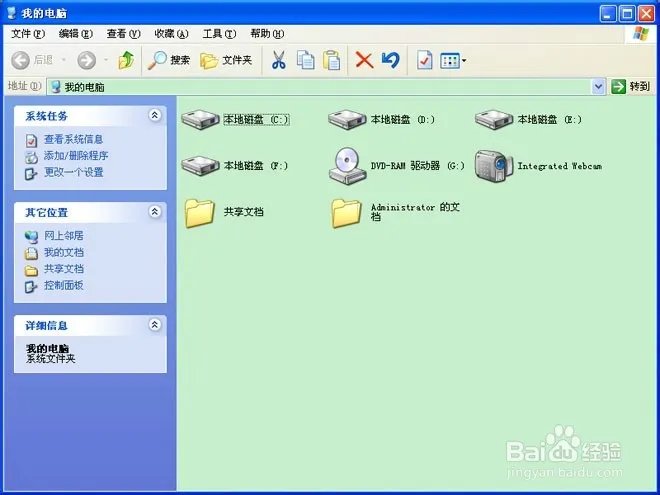Open 共享文档 link in sidebar
This screenshot has height=495, width=660.
(x=64, y=269)
